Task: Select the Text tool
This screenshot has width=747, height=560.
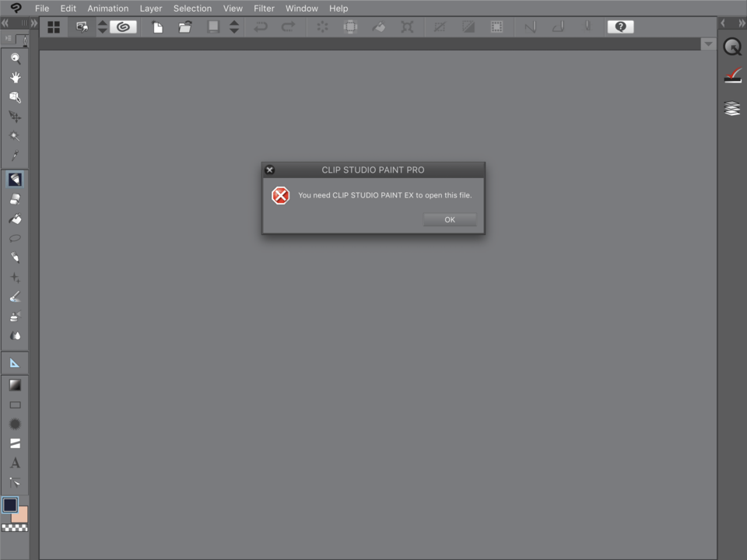Action: pyautogui.click(x=15, y=462)
